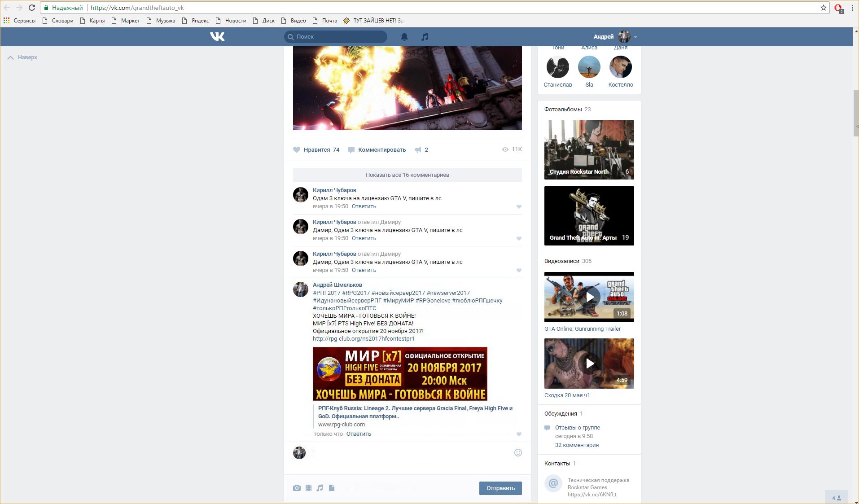Open Sla's round avatar
Screen dimensions: 859x504
pyautogui.click(x=589, y=67)
